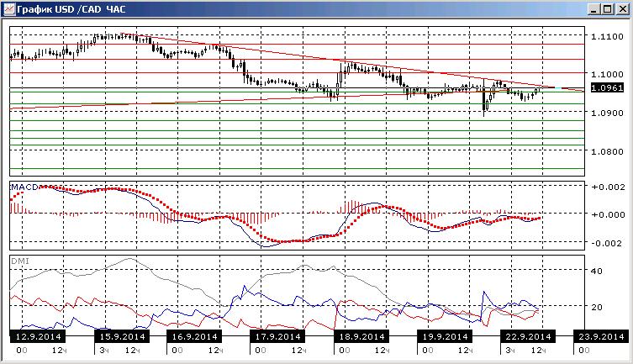Minimize the USD/CAD chart window
The width and height of the screenshot is (633, 364).
click(x=593, y=9)
